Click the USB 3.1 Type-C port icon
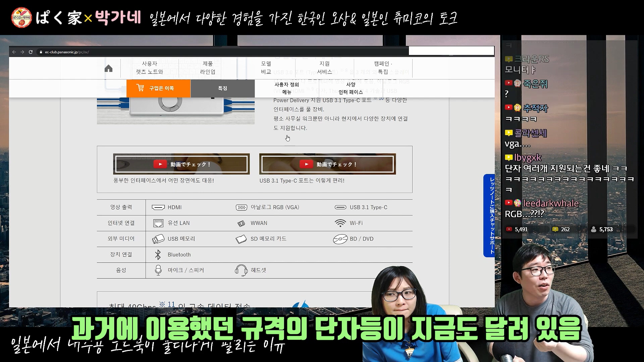 tap(340, 207)
